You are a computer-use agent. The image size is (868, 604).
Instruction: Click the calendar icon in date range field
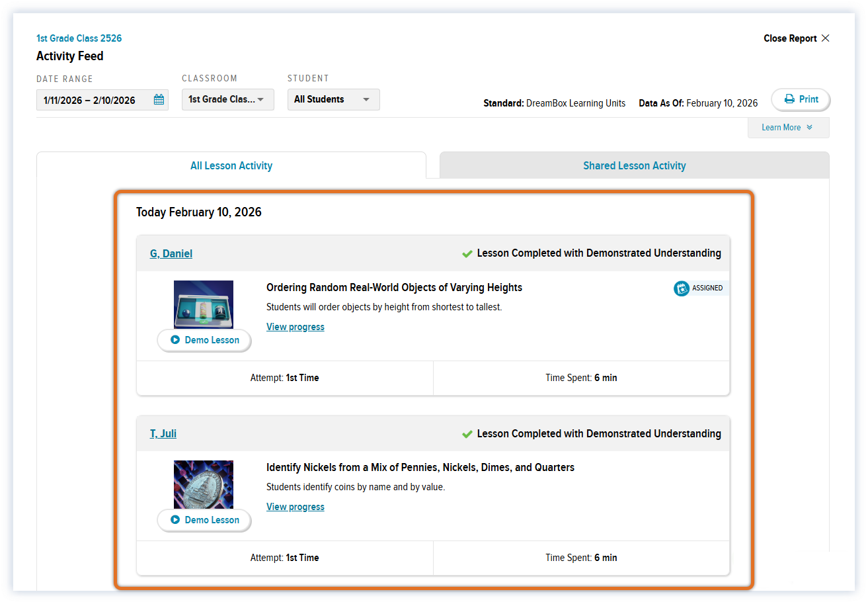point(159,100)
